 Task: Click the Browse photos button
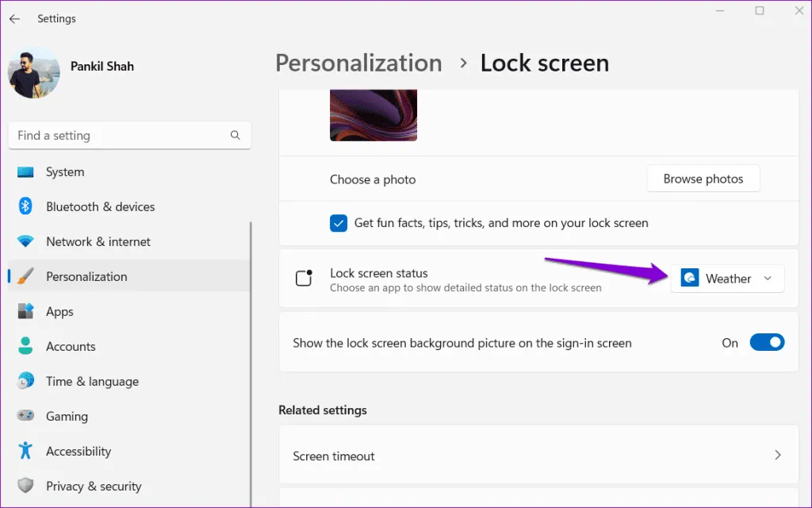703,179
